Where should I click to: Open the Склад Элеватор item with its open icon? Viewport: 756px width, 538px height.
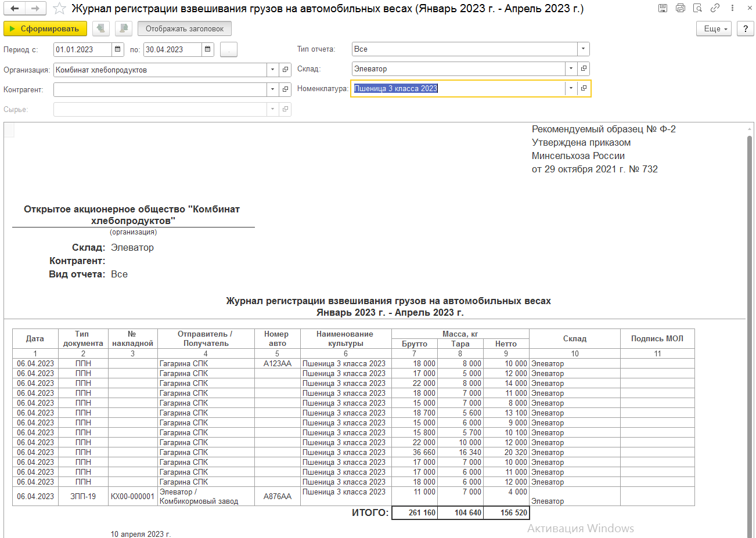click(584, 68)
